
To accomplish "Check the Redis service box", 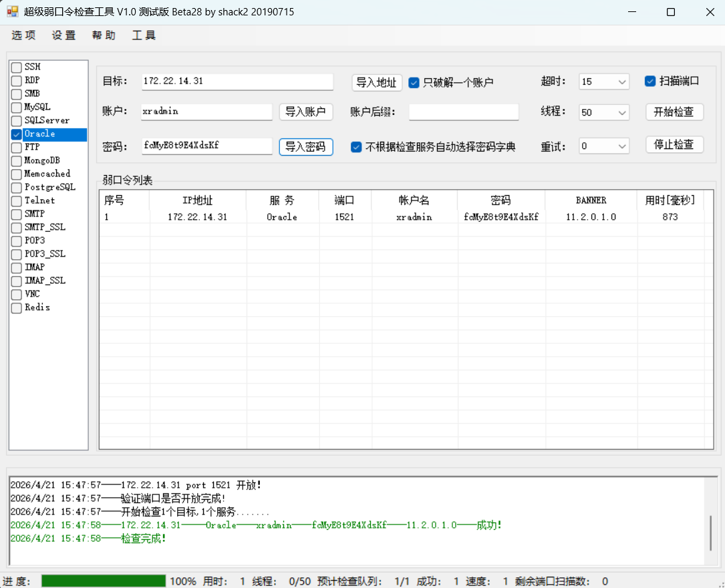I will click(x=17, y=308).
